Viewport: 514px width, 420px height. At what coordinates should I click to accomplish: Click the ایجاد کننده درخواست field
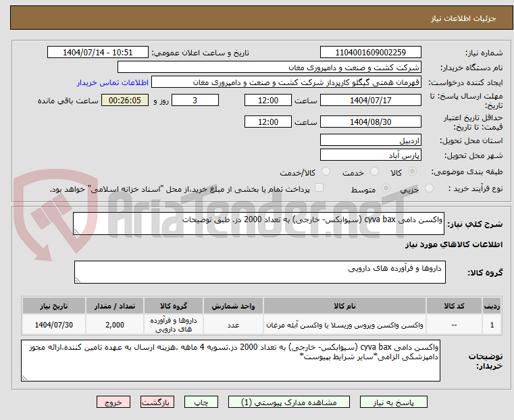(286, 82)
